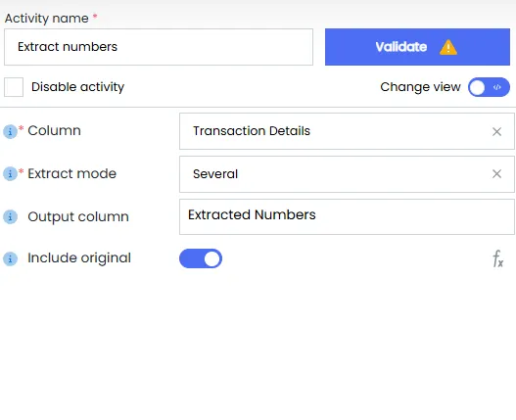Toggle the Include original switch off
This screenshot has height=420, width=516.
coord(201,258)
